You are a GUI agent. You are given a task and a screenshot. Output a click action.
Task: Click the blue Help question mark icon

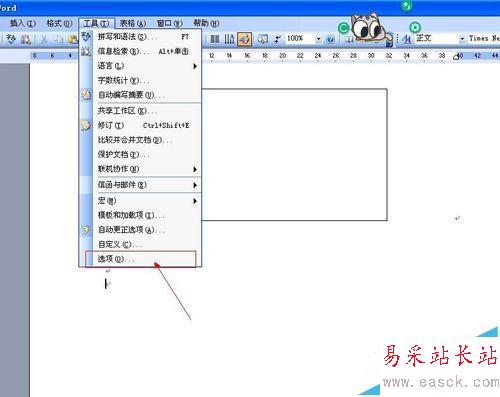coord(330,40)
